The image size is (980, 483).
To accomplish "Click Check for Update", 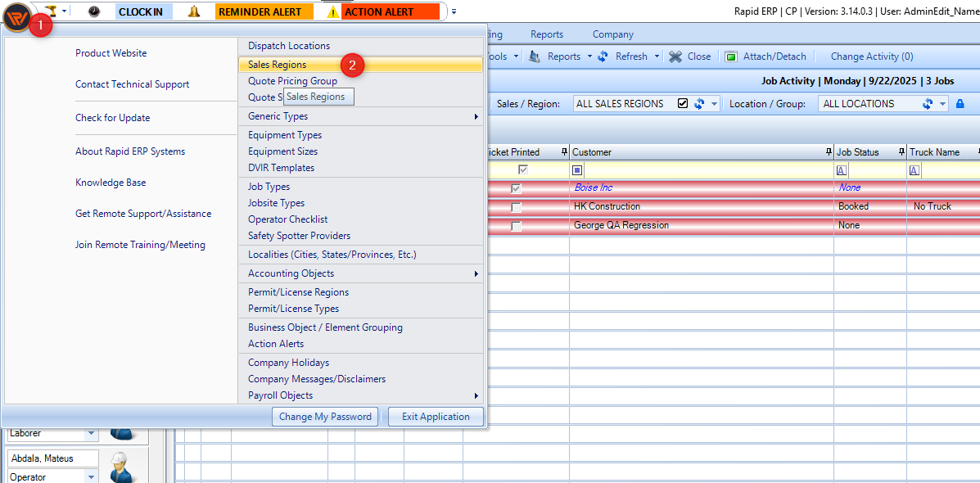I will point(112,117).
